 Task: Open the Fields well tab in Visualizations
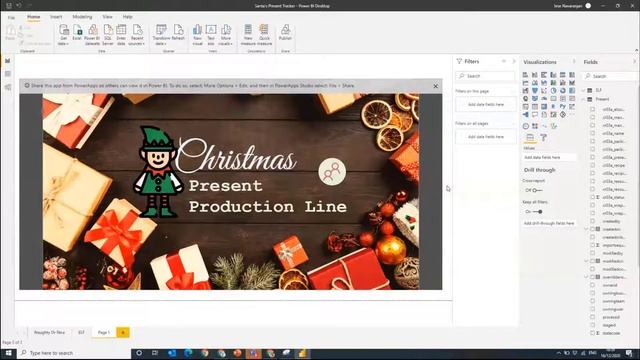(x=530, y=138)
